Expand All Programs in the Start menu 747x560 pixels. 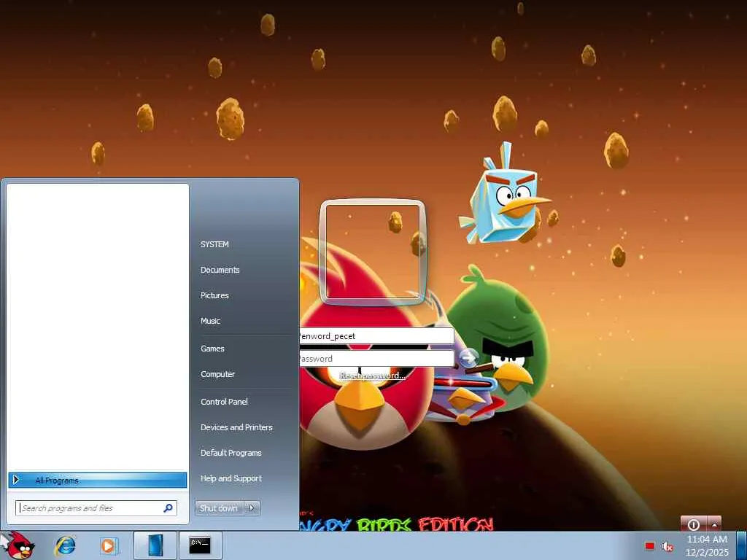(x=98, y=480)
